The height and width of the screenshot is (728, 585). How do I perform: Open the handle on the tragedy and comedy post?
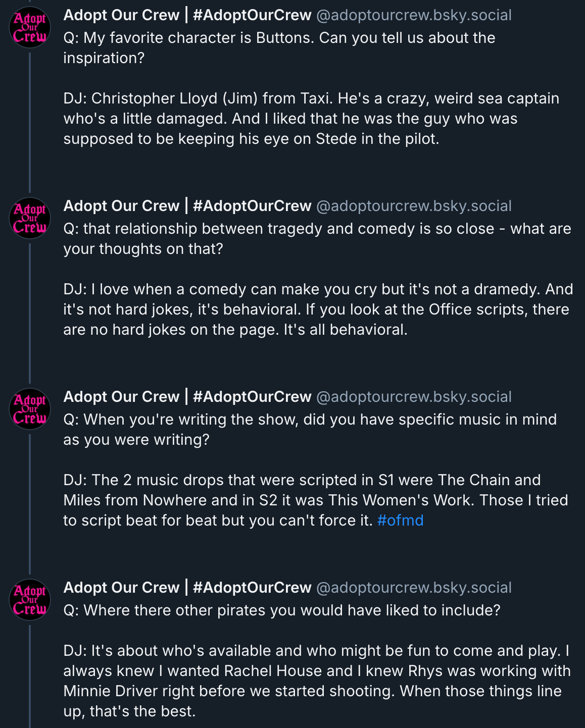[414, 206]
